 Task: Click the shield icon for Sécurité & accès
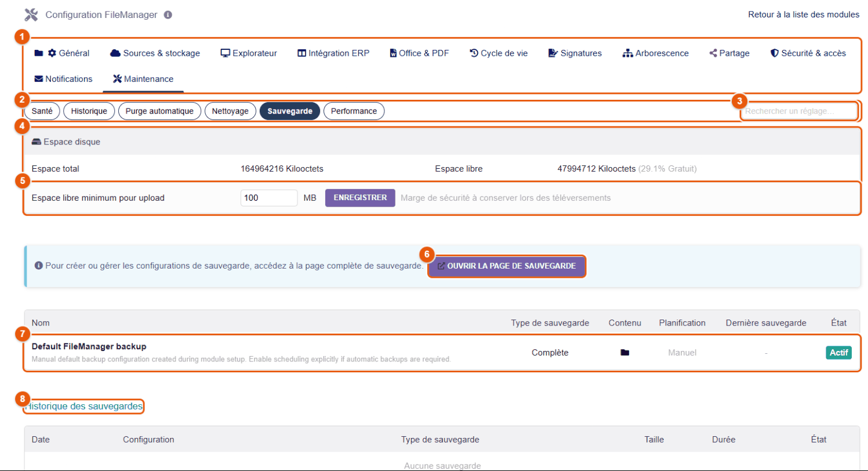tap(774, 53)
